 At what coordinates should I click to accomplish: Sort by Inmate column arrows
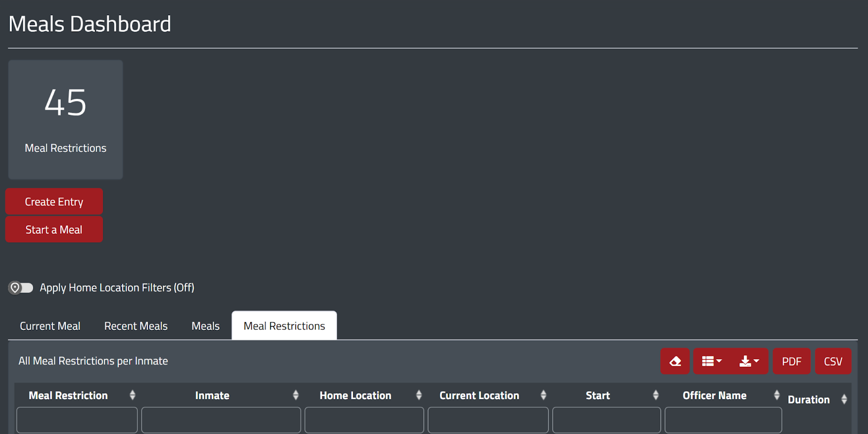point(296,395)
